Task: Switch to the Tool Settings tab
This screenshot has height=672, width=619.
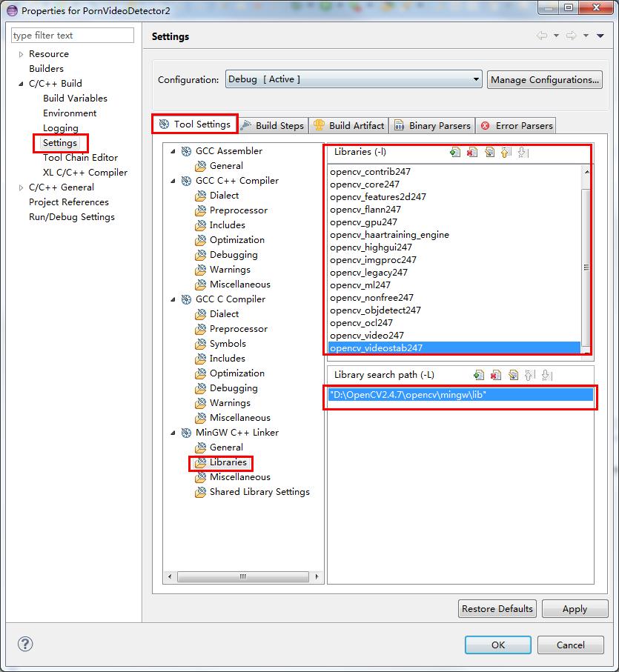Action: tap(195, 124)
